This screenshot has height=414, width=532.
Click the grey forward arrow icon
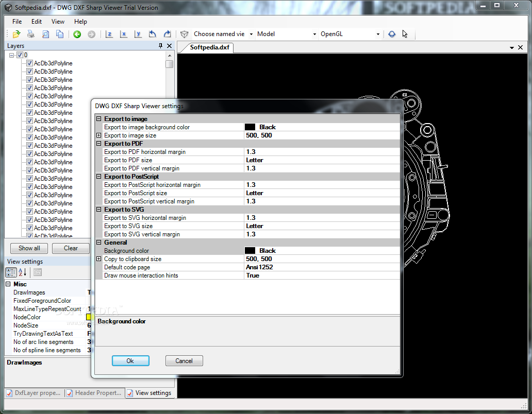point(91,34)
